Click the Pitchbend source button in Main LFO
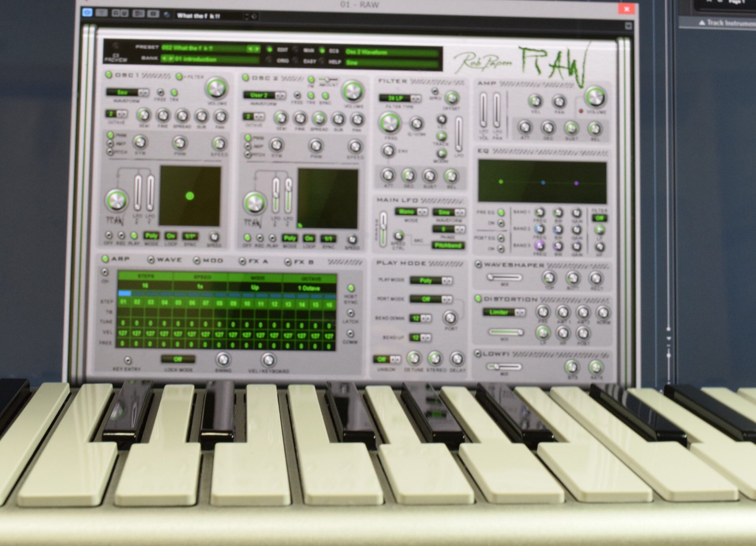 tap(448, 245)
